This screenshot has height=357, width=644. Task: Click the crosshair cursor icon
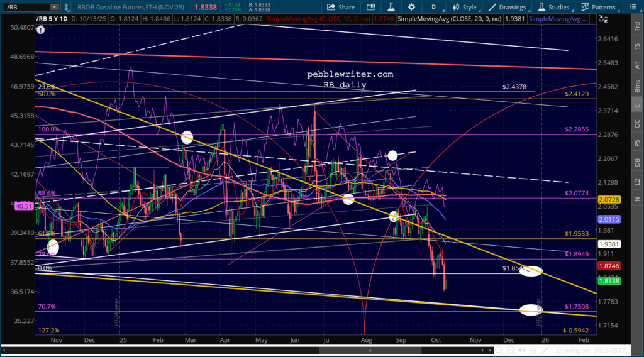click(533, 351)
